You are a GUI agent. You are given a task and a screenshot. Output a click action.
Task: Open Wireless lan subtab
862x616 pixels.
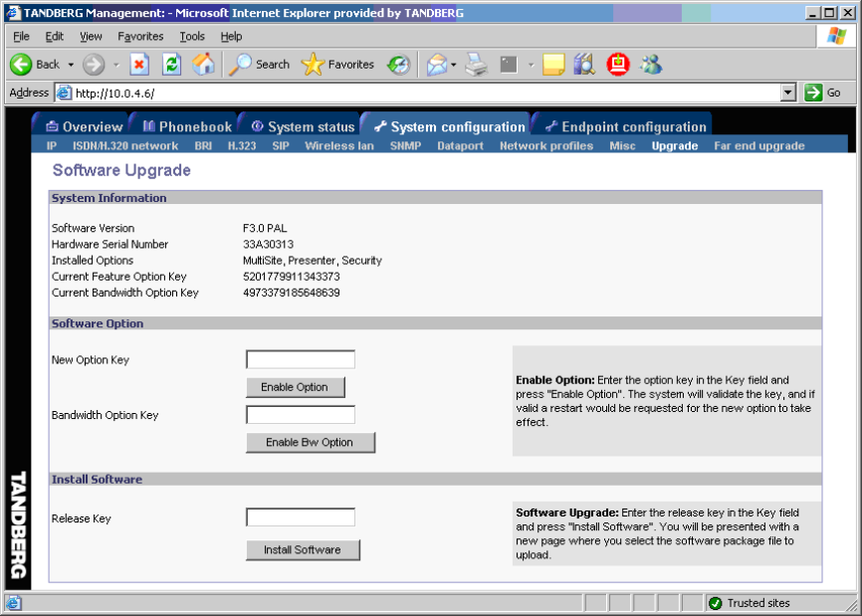[x=339, y=145]
